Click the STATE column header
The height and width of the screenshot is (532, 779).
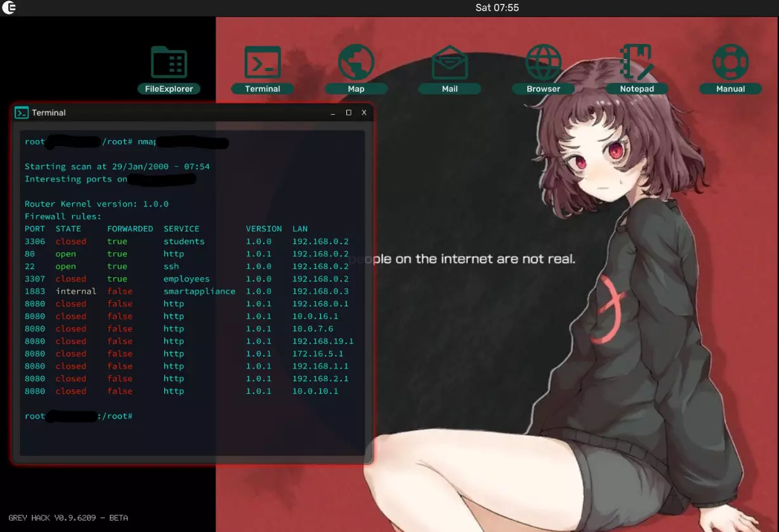click(69, 229)
